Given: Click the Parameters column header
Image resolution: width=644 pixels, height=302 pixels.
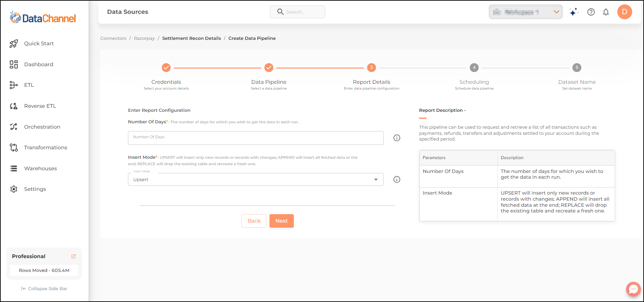Looking at the screenshot, I should pos(458,158).
